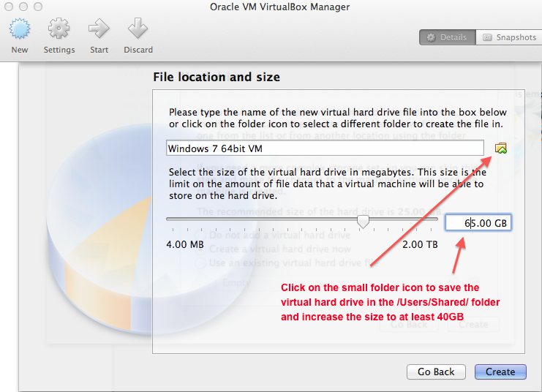Image resolution: width=542 pixels, height=392 pixels.
Task: Select faded 'Do not add a virtual hard drive'
Action: click(198, 235)
